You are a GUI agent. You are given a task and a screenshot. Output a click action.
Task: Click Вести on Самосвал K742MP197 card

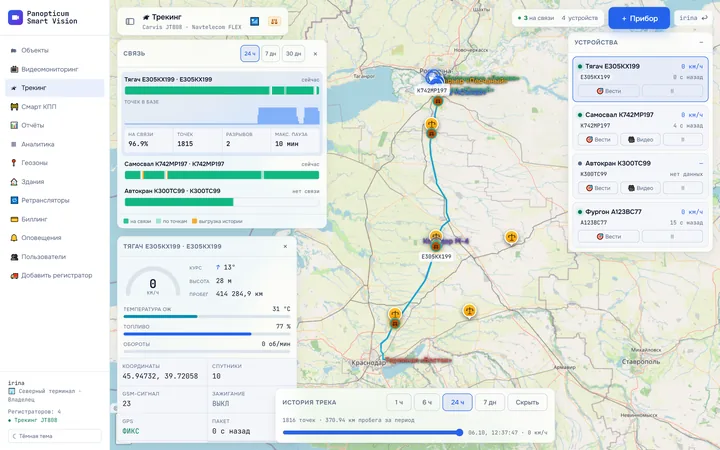click(598, 140)
